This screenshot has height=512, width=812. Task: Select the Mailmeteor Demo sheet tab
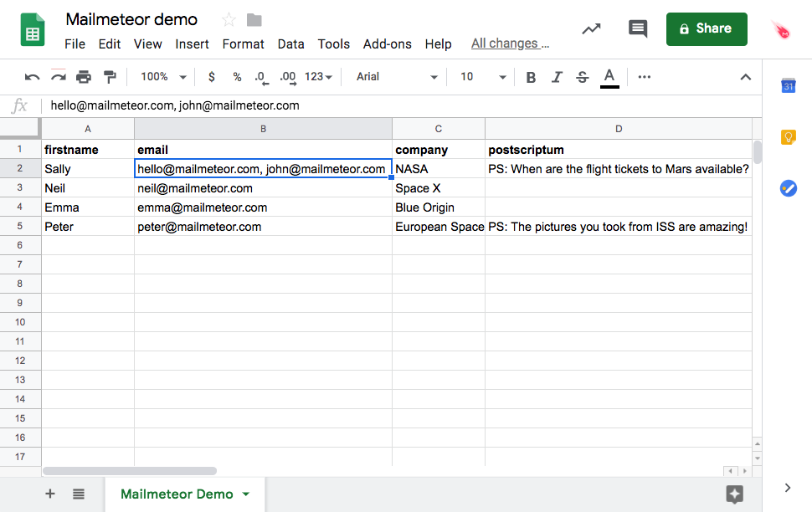185,494
